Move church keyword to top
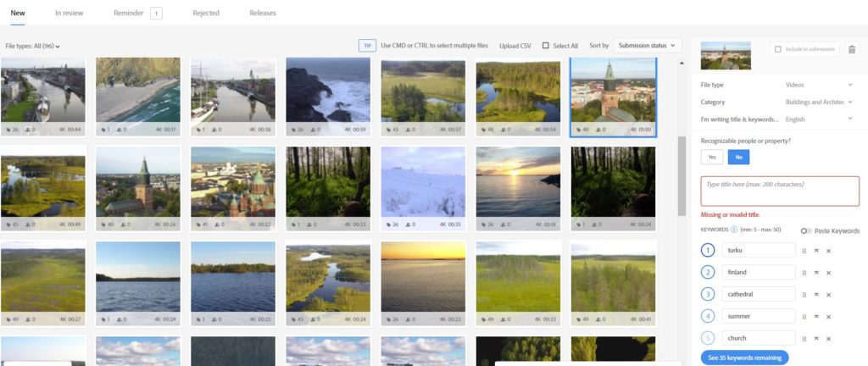Image resolution: width=868 pixels, height=366 pixels. click(816, 339)
